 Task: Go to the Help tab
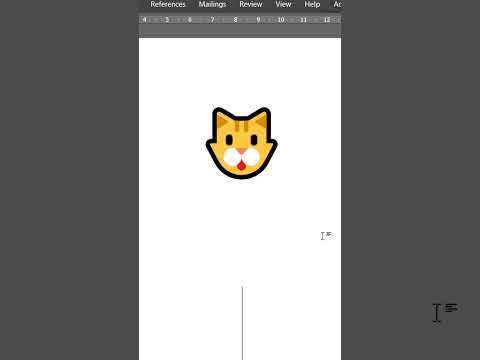312,4
